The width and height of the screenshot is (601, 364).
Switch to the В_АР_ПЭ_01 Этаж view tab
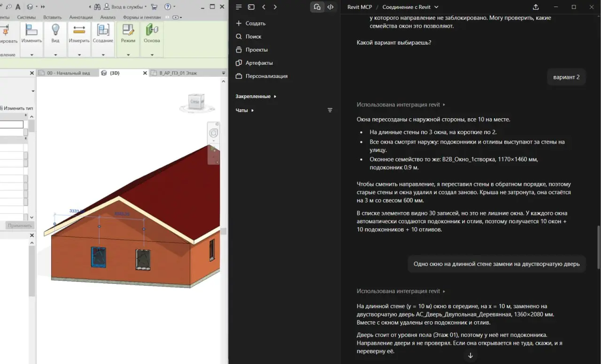pyautogui.click(x=178, y=73)
